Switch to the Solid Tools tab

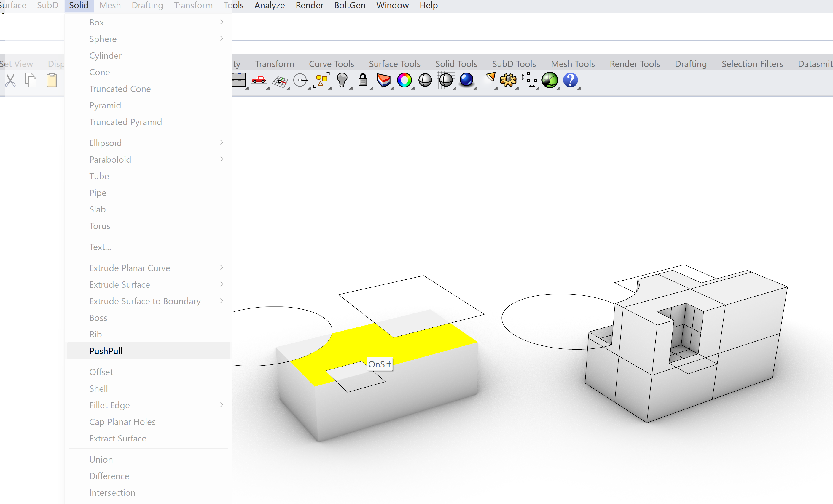click(x=456, y=64)
